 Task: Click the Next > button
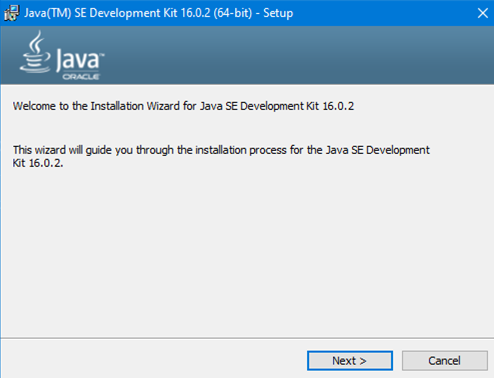pyautogui.click(x=350, y=360)
